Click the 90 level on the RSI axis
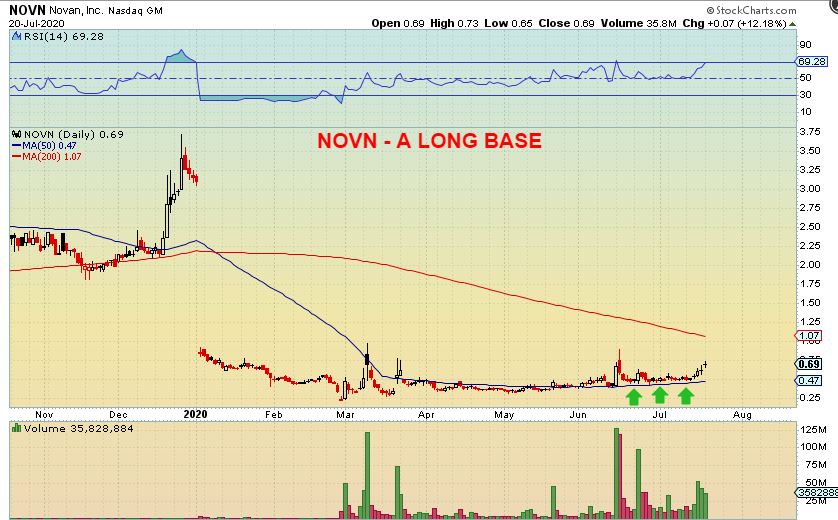The image size is (838, 520). click(x=805, y=45)
